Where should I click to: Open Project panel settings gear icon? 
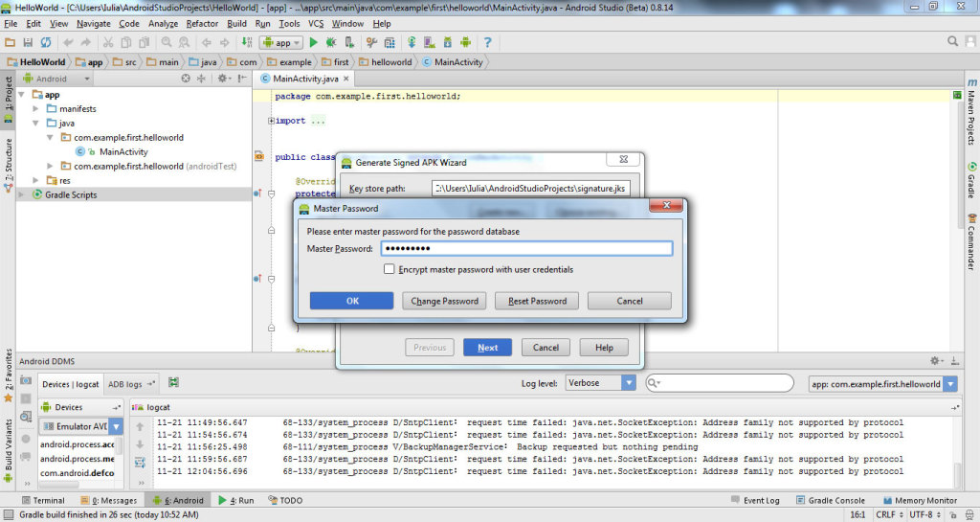[223, 79]
